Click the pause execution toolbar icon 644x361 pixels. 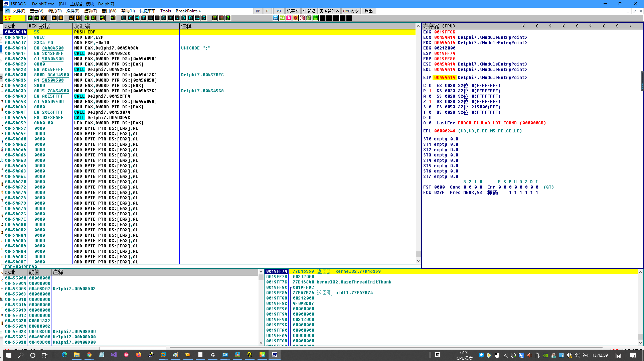point(61,18)
